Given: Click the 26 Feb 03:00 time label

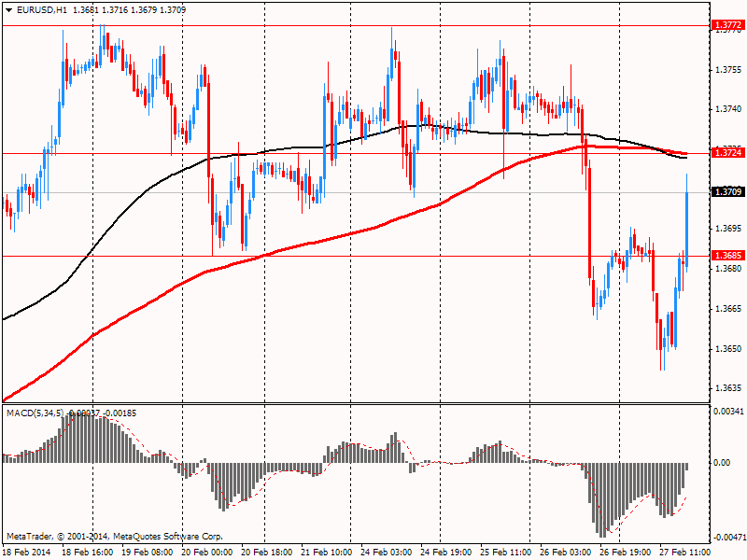Looking at the screenshot, I should pyautogui.click(x=566, y=552).
